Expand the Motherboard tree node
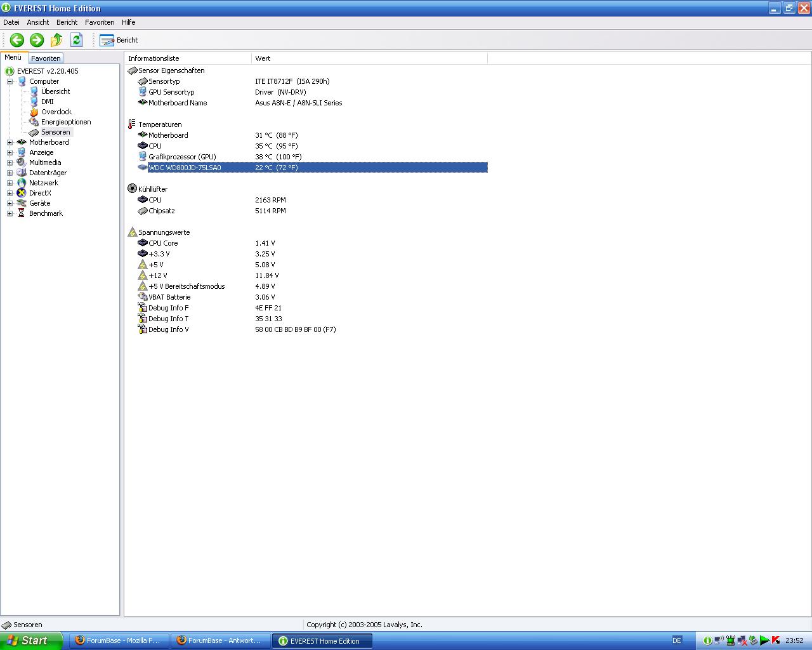 [10, 142]
